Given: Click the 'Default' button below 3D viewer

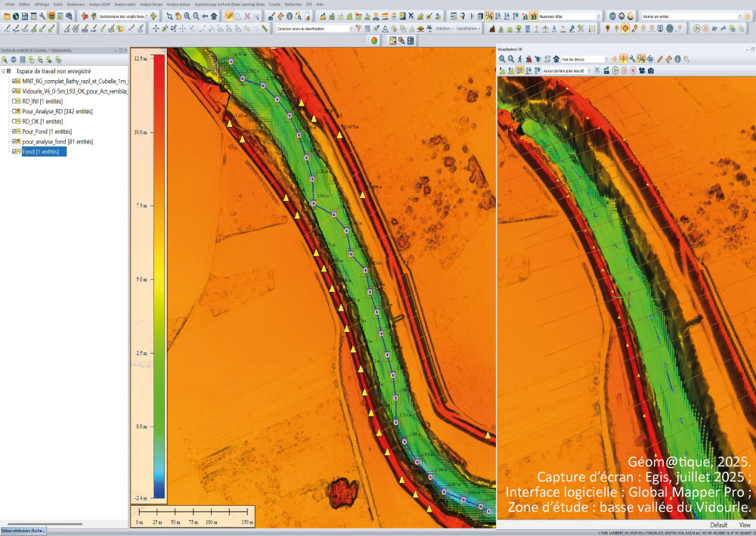Looking at the screenshot, I should pos(719,525).
